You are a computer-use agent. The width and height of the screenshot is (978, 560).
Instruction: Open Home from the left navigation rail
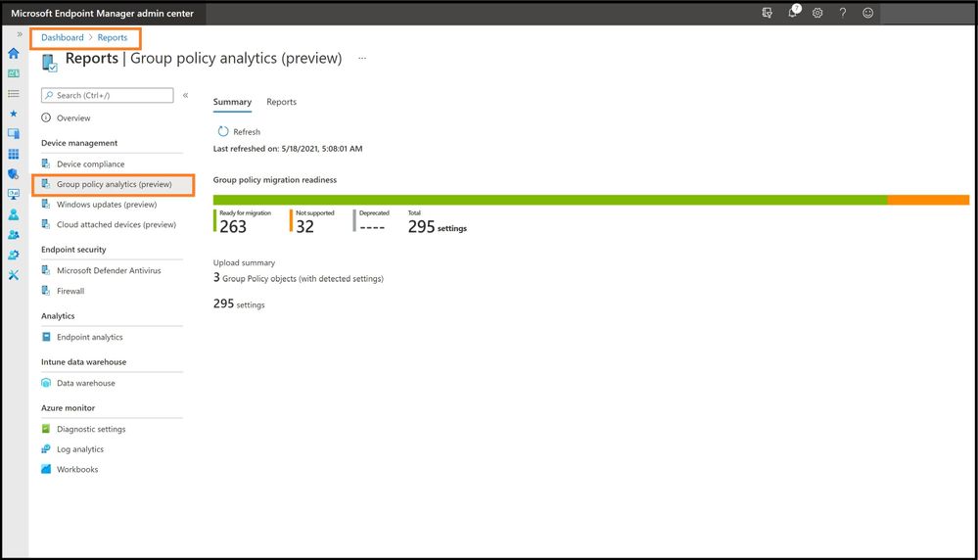click(13, 53)
